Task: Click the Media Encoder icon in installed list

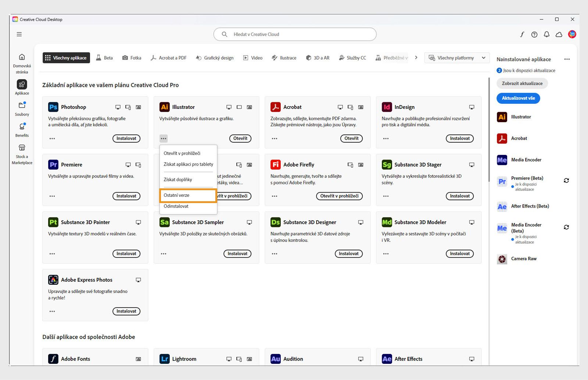Action: [x=502, y=160]
